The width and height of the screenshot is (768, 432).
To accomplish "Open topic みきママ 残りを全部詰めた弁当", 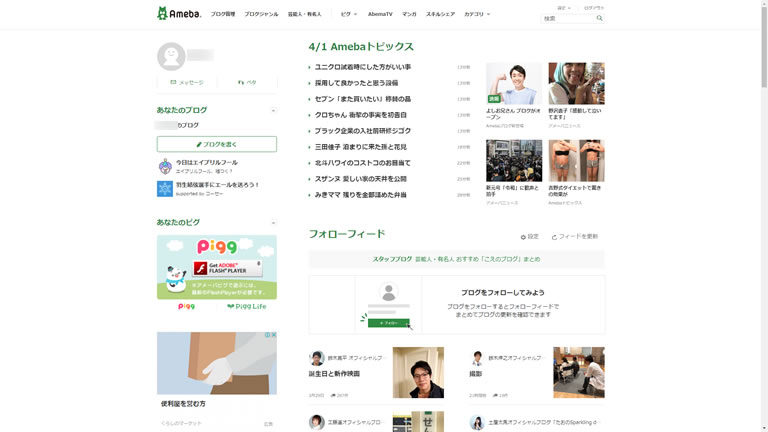I will tap(360, 195).
